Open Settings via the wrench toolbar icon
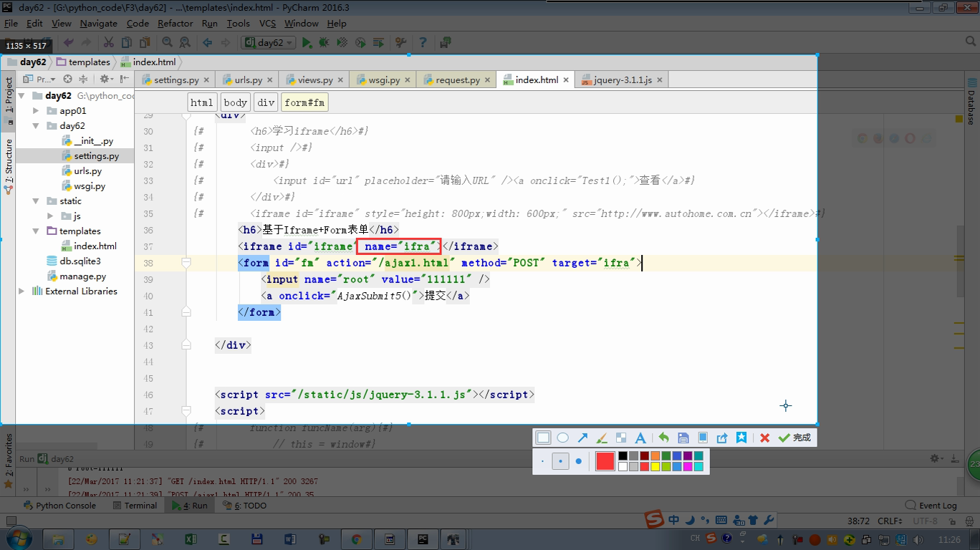Screen dimensions: 980x550 click(x=400, y=43)
